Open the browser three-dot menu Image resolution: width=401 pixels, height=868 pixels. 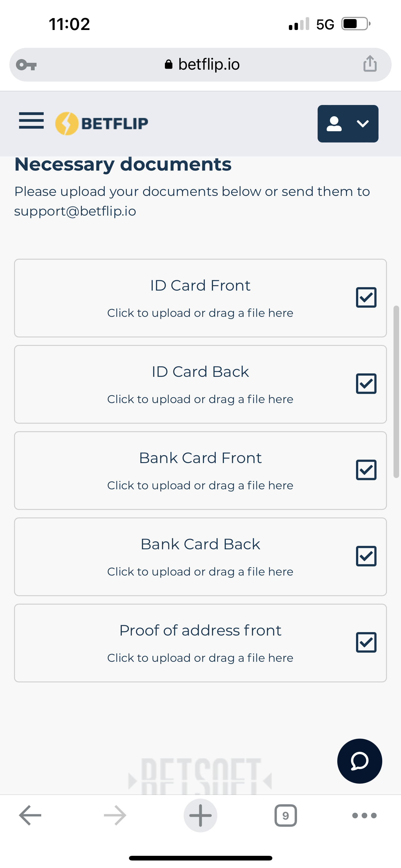click(x=364, y=816)
